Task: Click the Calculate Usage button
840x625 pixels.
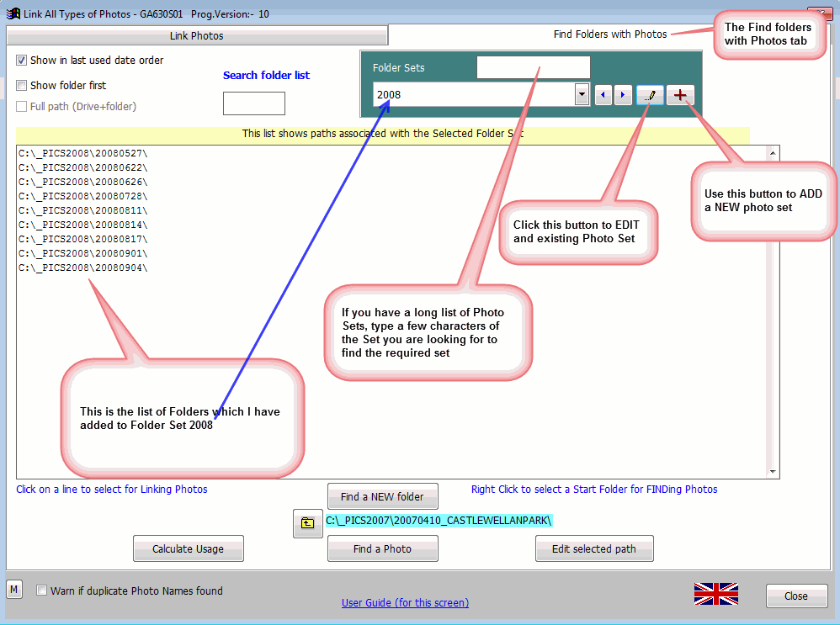Action: point(188,548)
